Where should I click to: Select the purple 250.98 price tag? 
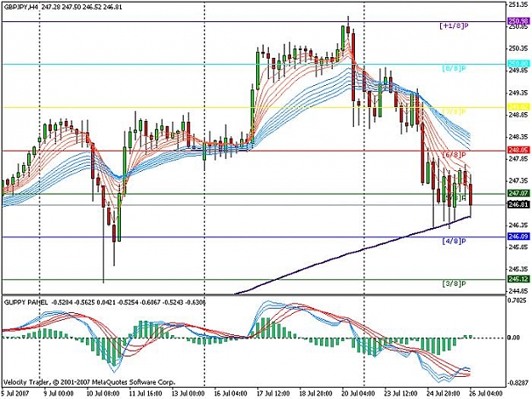(x=518, y=21)
